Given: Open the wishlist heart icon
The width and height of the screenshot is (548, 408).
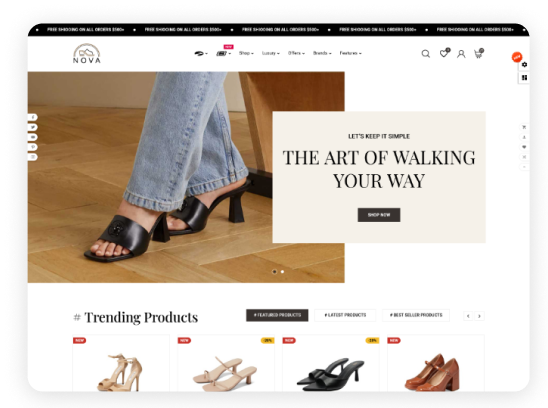Looking at the screenshot, I should tap(444, 53).
